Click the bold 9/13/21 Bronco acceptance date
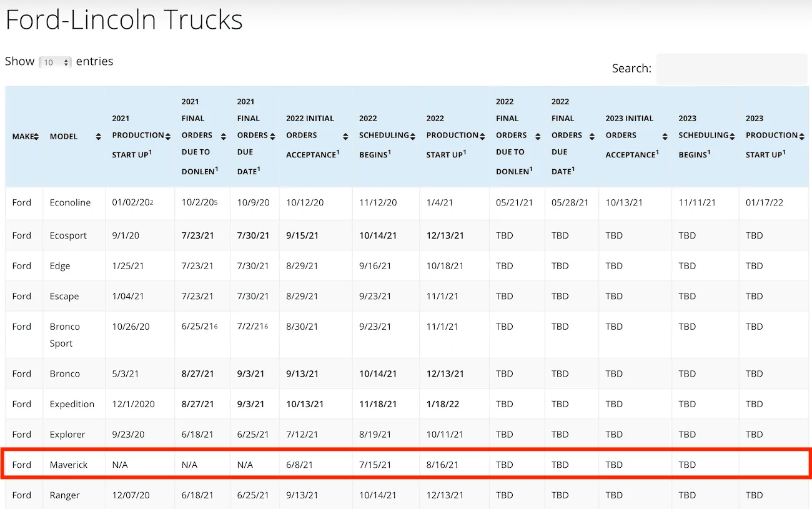This screenshot has width=812, height=509. [x=302, y=374]
